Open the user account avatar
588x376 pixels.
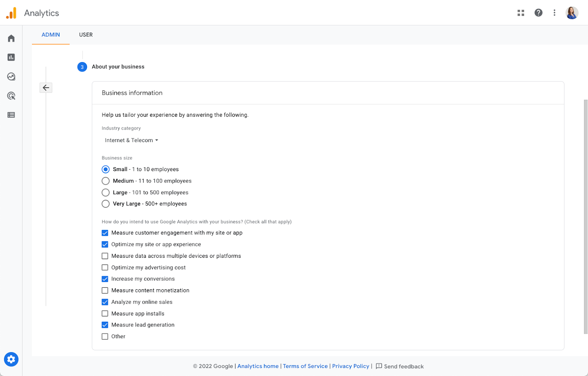point(572,13)
